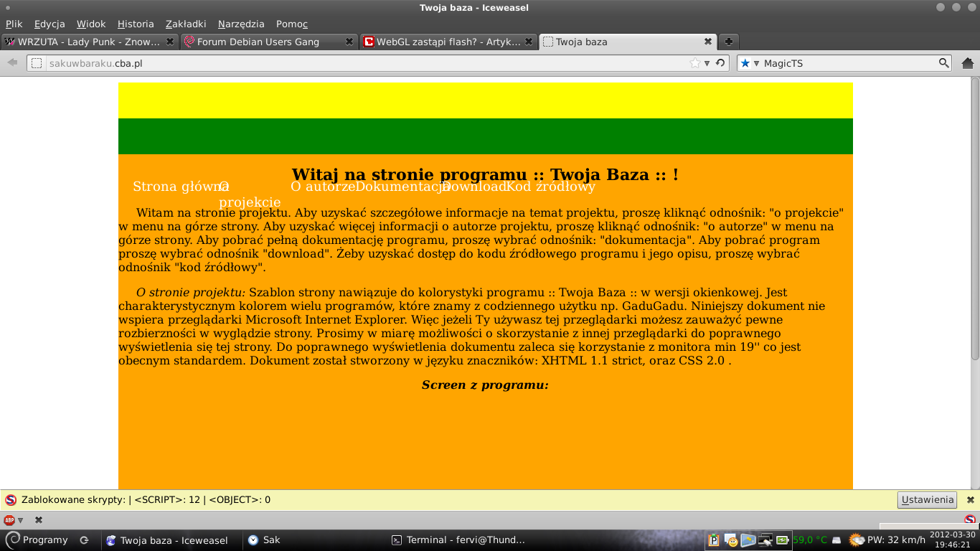Bookmark this page with the star icon

[x=694, y=63]
